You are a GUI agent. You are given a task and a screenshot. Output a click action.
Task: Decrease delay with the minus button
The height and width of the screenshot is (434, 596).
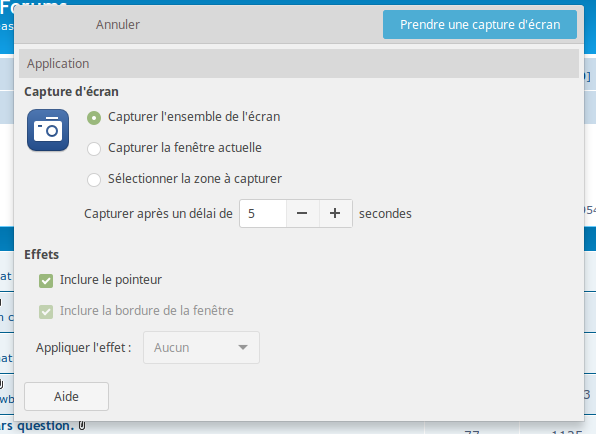(x=302, y=214)
